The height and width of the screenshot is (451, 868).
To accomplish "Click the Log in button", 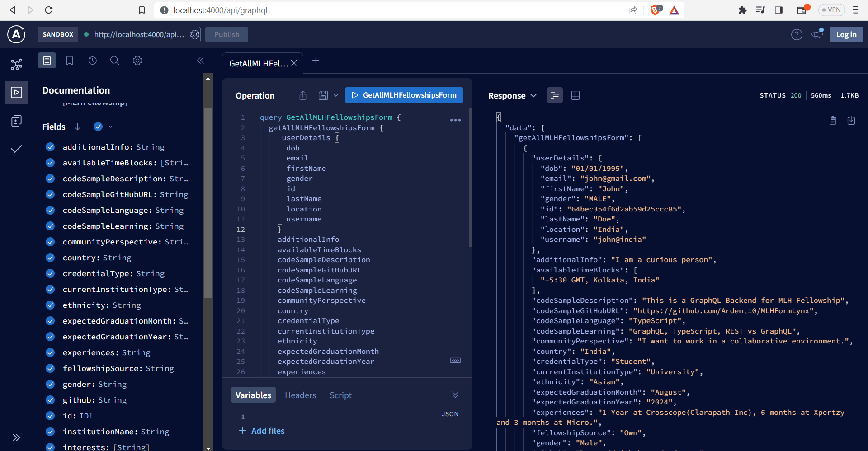I will [846, 34].
